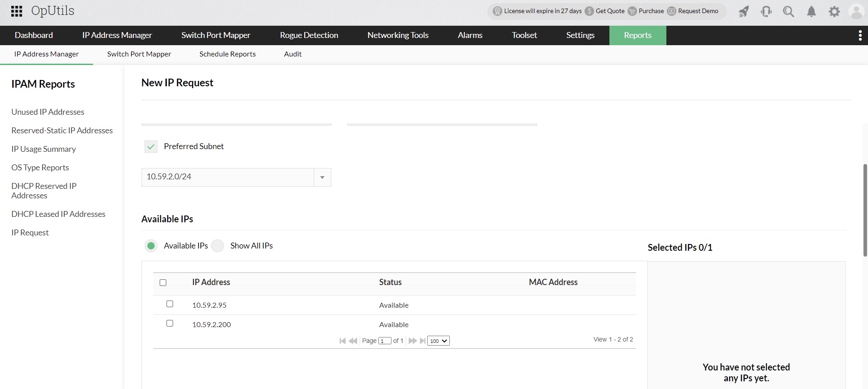Open the user profile avatar

[x=857, y=11]
